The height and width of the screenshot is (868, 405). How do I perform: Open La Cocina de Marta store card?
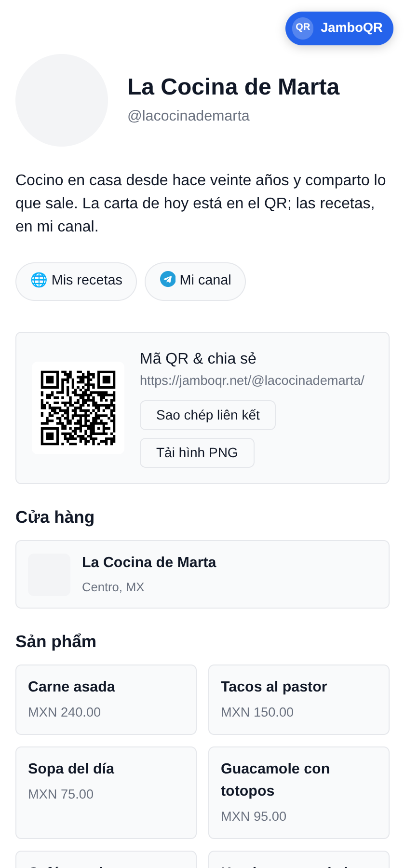click(202, 574)
